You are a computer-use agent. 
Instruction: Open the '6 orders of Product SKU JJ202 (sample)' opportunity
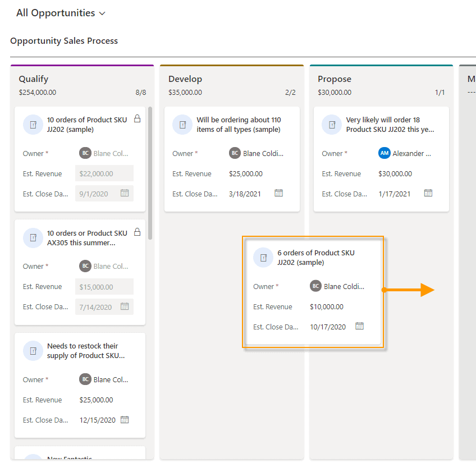coord(315,258)
